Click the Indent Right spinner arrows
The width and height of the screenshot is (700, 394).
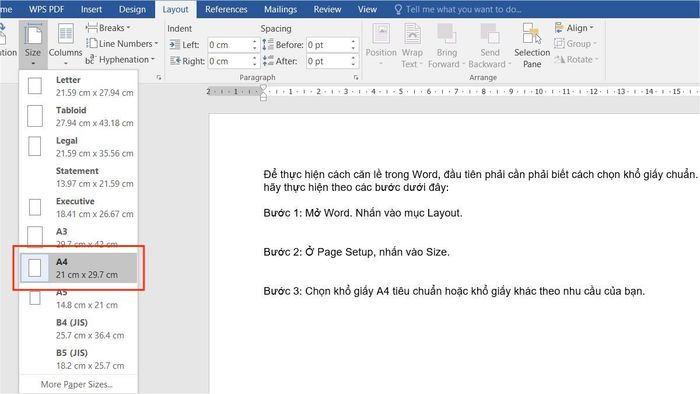click(254, 61)
